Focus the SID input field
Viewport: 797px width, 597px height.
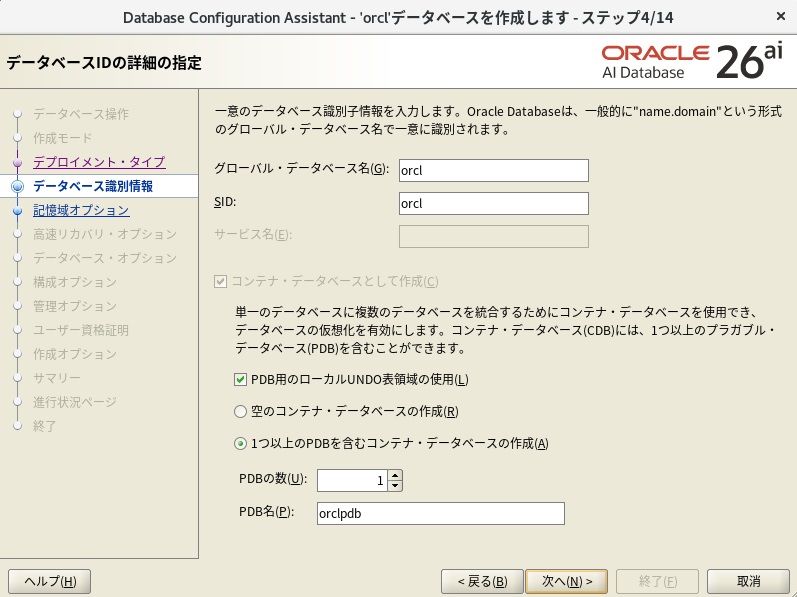click(x=494, y=203)
